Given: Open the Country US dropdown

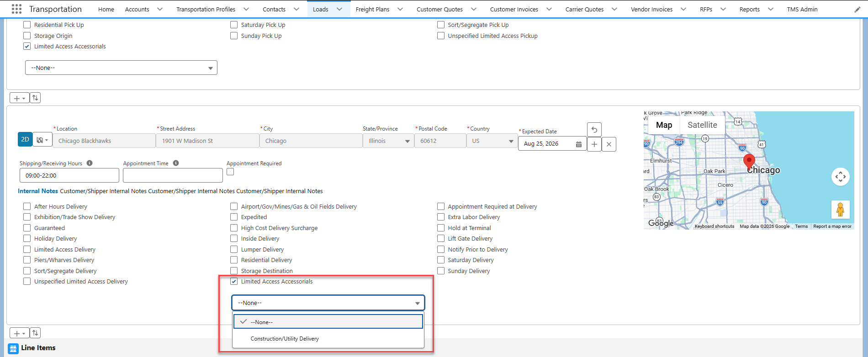Looking at the screenshot, I should pyautogui.click(x=492, y=141).
